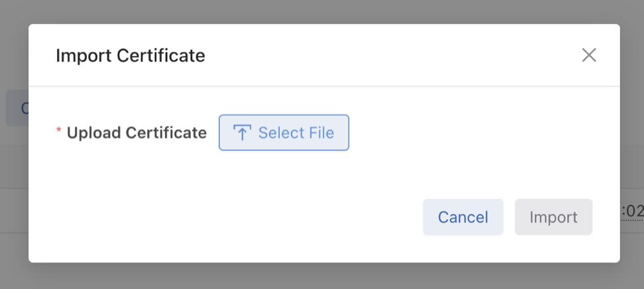Cancel the certificate import

click(x=463, y=217)
